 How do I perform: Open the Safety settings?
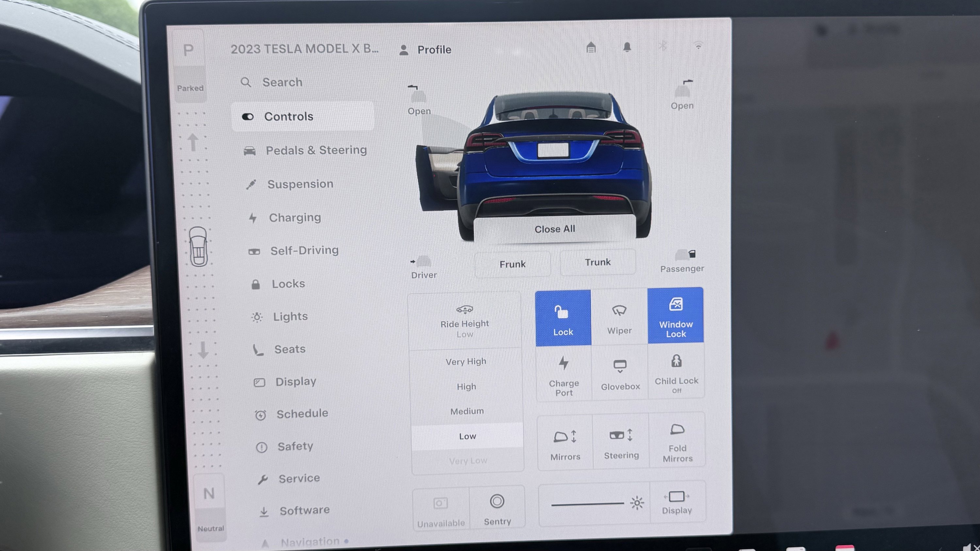285,446
